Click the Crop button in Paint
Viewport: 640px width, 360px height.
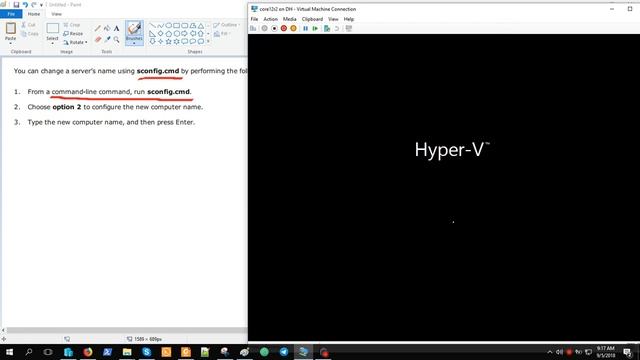click(x=72, y=25)
